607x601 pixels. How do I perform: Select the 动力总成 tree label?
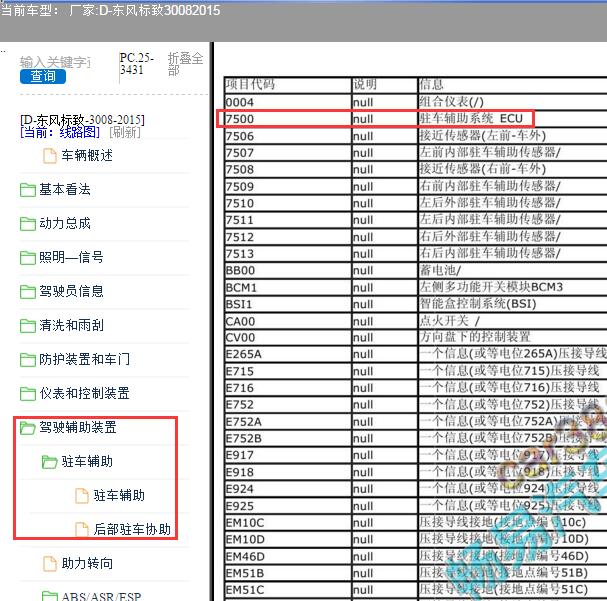click(65, 224)
